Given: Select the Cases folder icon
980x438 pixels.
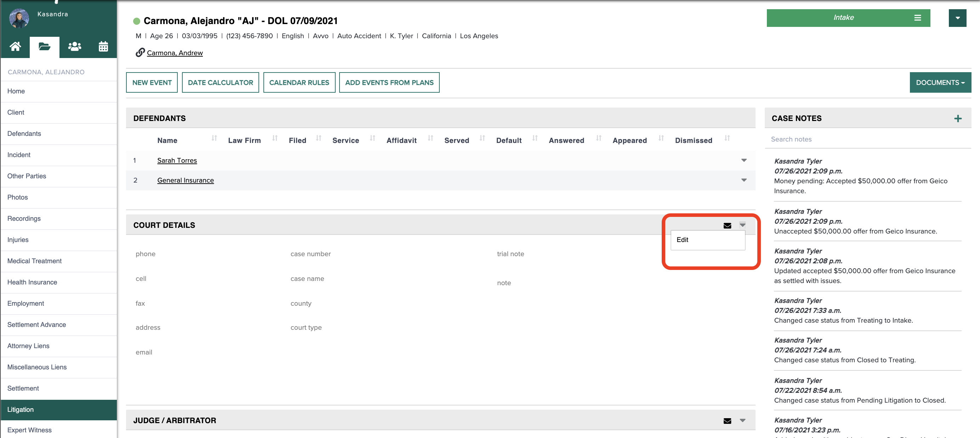Looking at the screenshot, I should pyautogui.click(x=45, y=46).
